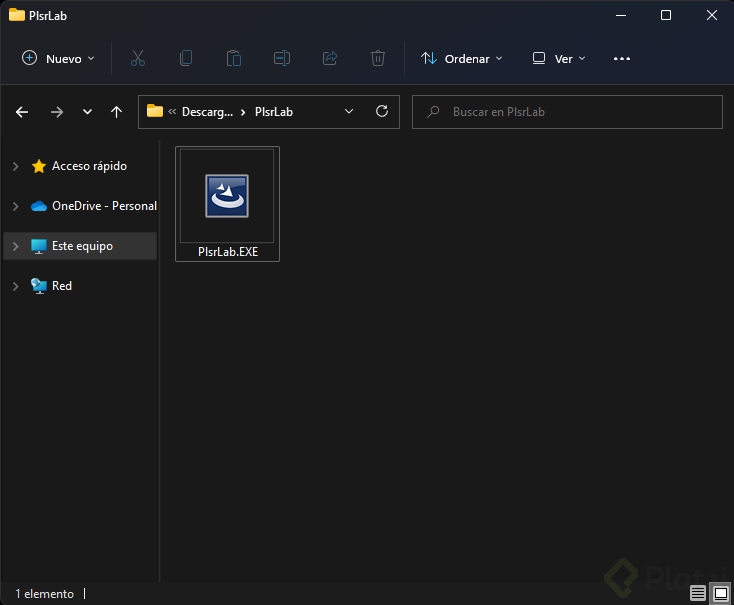Close the PlsrLab window

712,15
